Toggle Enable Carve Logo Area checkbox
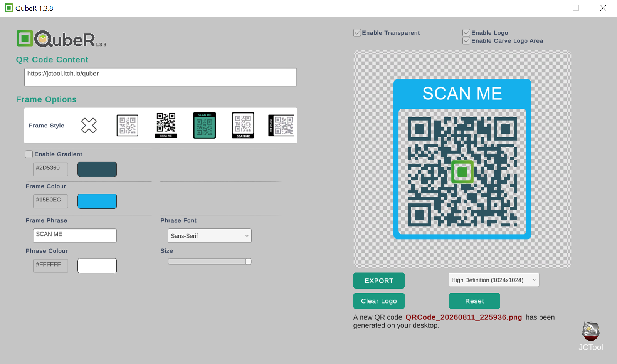 point(466,41)
